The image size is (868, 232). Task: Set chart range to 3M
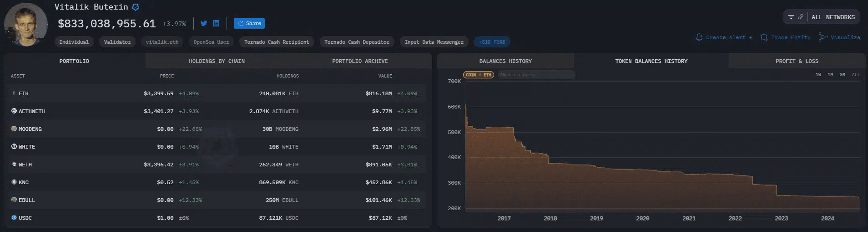843,75
